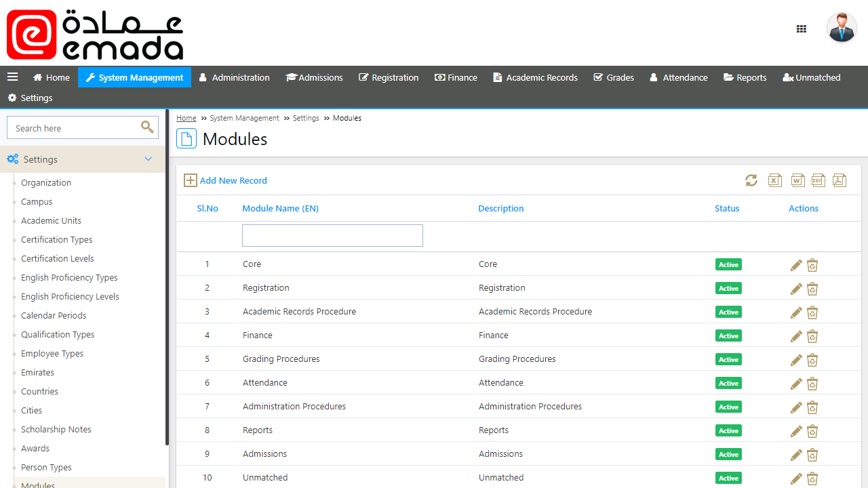Open the apps grid icon
Viewport: 868px width, 488px height.
tap(802, 29)
